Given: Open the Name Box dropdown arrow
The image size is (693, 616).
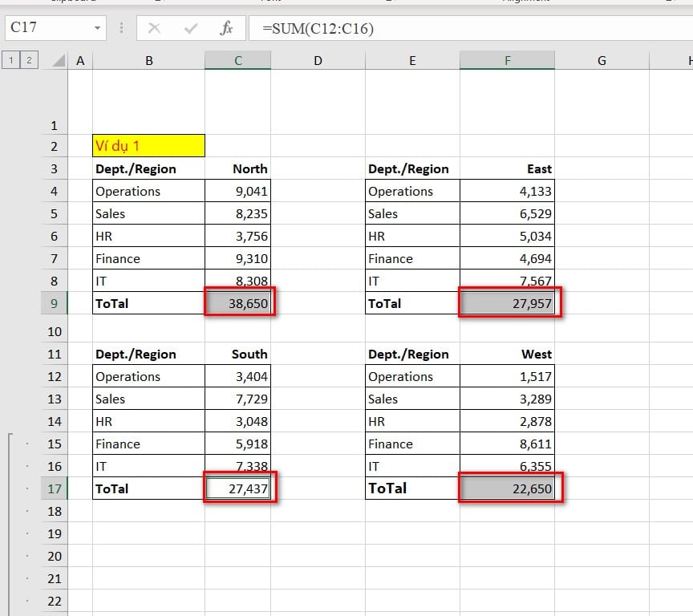Looking at the screenshot, I should click(x=98, y=28).
